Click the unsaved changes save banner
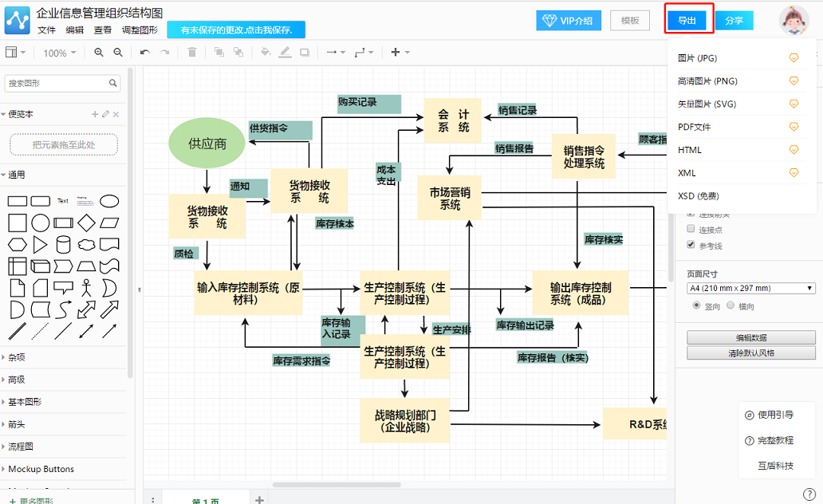The width and height of the screenshot is (823, 504). point(236,30)
